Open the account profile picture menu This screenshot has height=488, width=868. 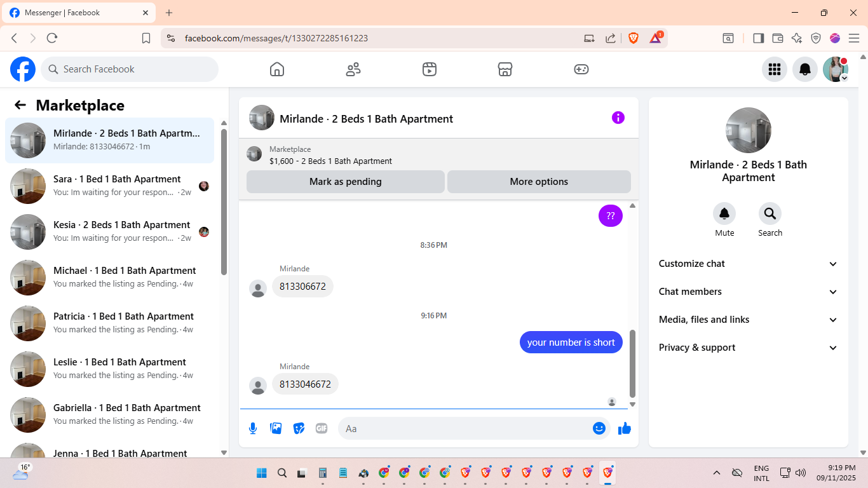836,69
